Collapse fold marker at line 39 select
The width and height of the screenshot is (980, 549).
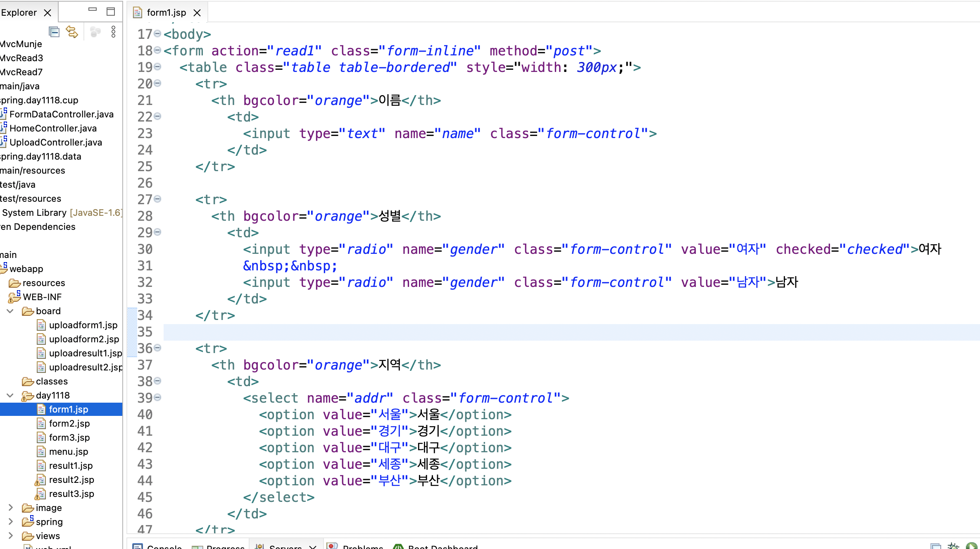[x=157, y=397]
